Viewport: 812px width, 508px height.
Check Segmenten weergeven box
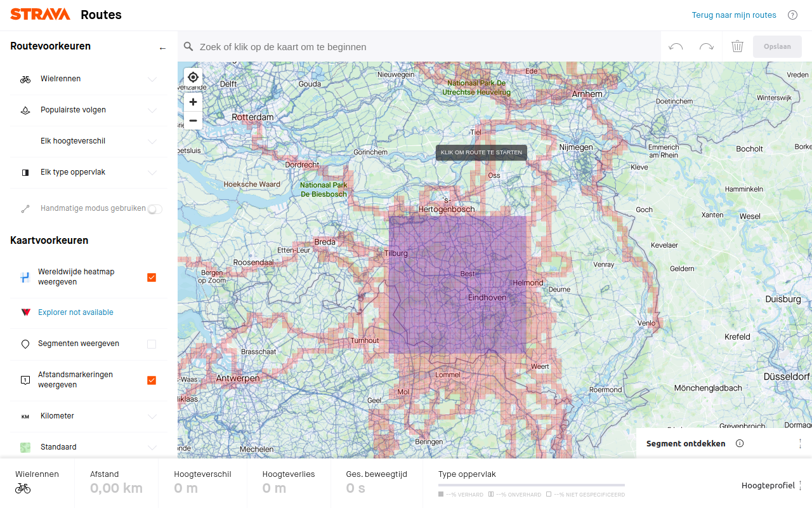(152, 344)
